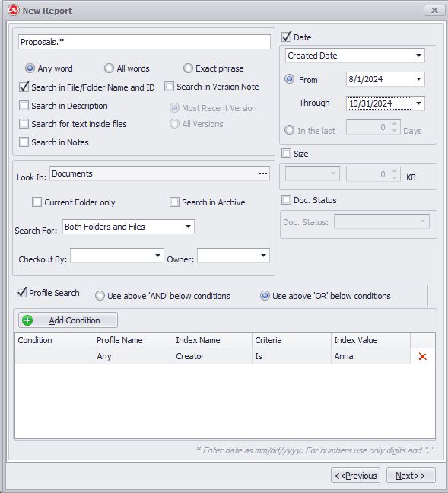
Task: Enable the Size filter checkbox
Action: (x=287, y=154)
